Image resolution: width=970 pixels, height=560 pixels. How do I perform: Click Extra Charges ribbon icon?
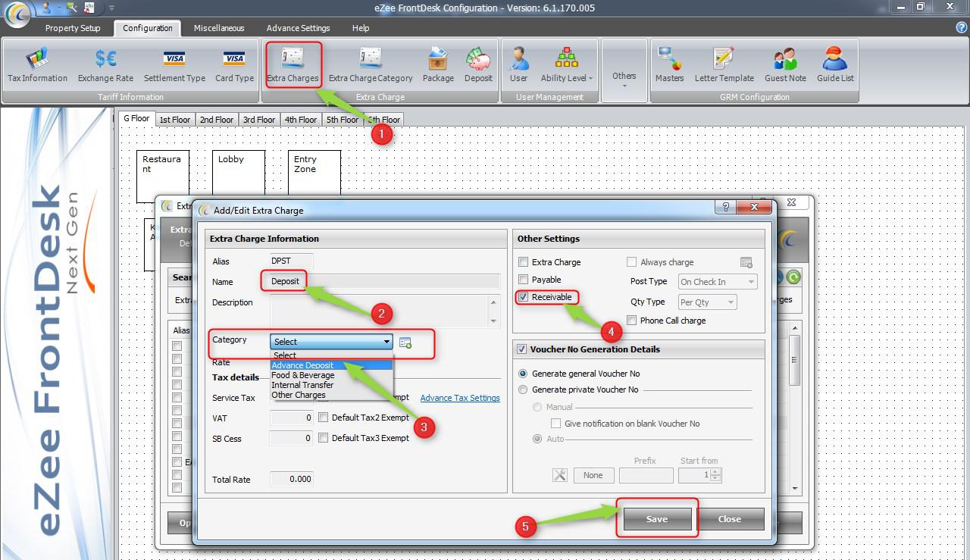tap(293, 66)
